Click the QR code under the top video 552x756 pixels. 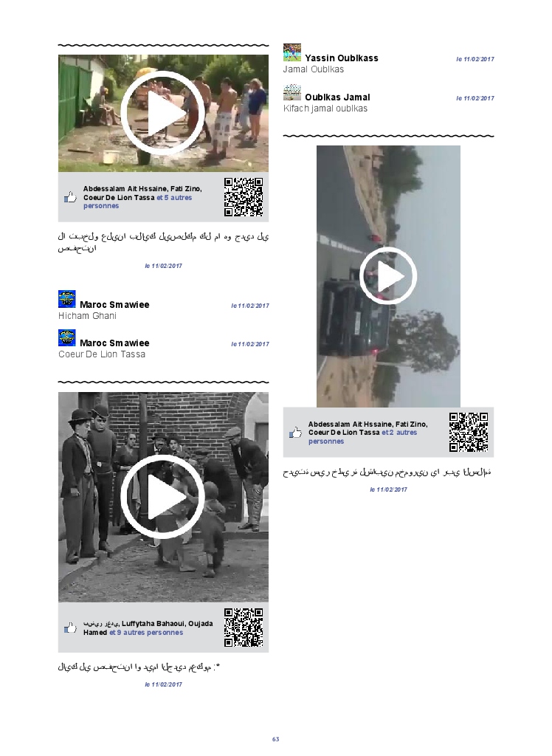point(244,197)
